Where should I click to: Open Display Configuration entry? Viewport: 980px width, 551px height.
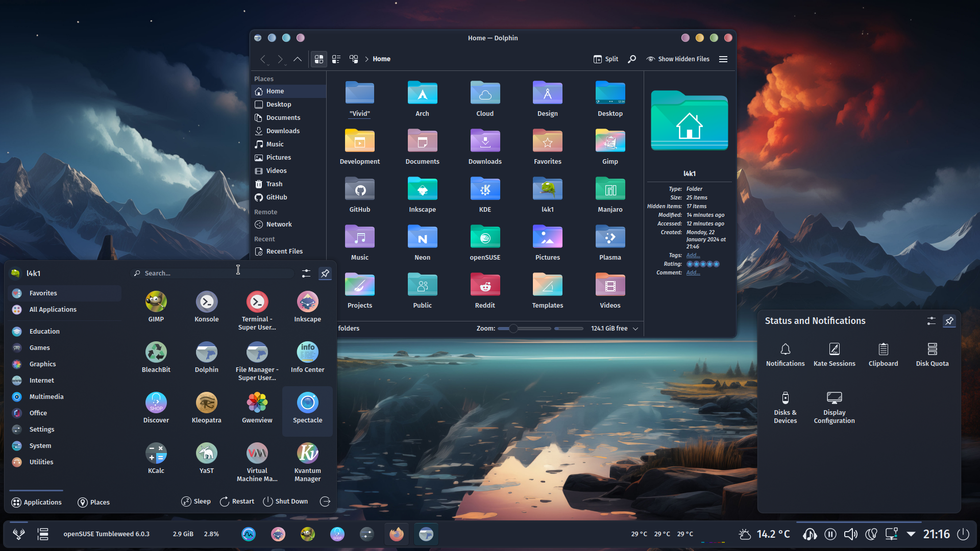point(834,408)
